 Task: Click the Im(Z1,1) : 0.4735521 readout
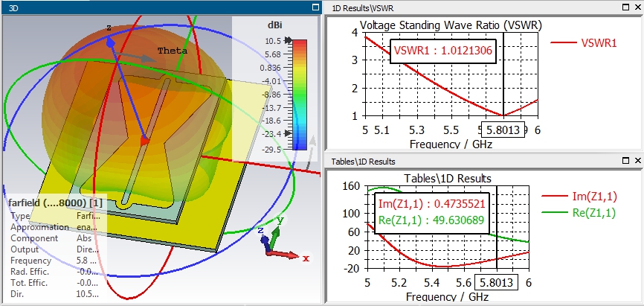(x=431, y=204)
